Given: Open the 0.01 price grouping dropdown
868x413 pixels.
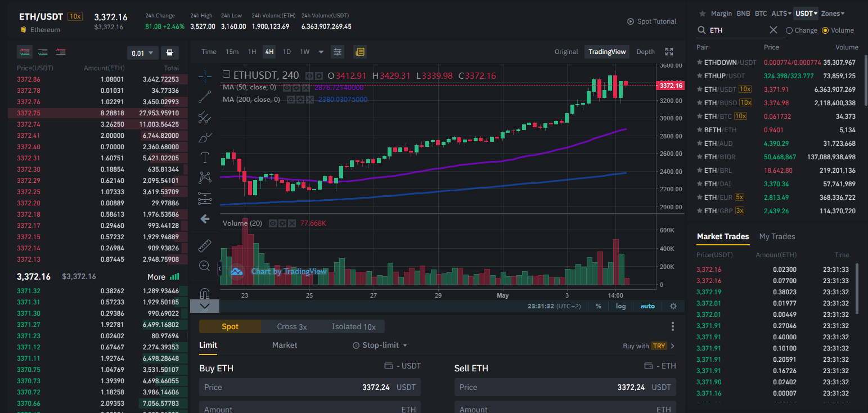Looking at the screenshot, I should (144, 53).
